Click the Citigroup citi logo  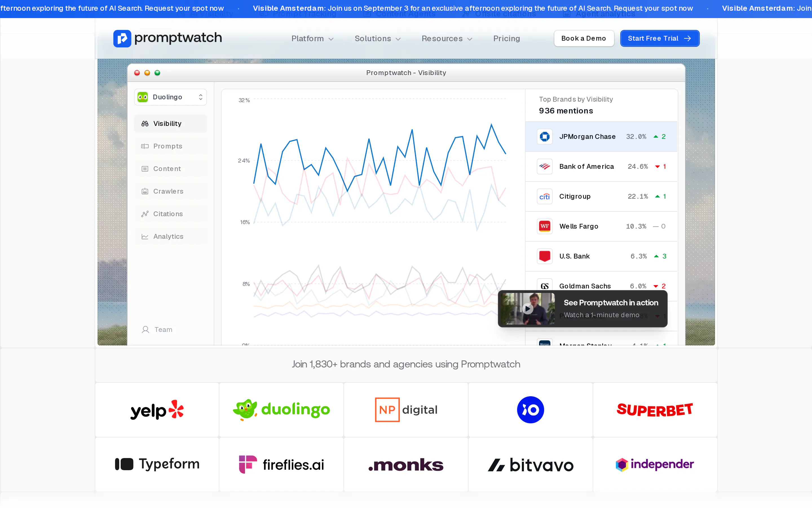tap(545, 196)
